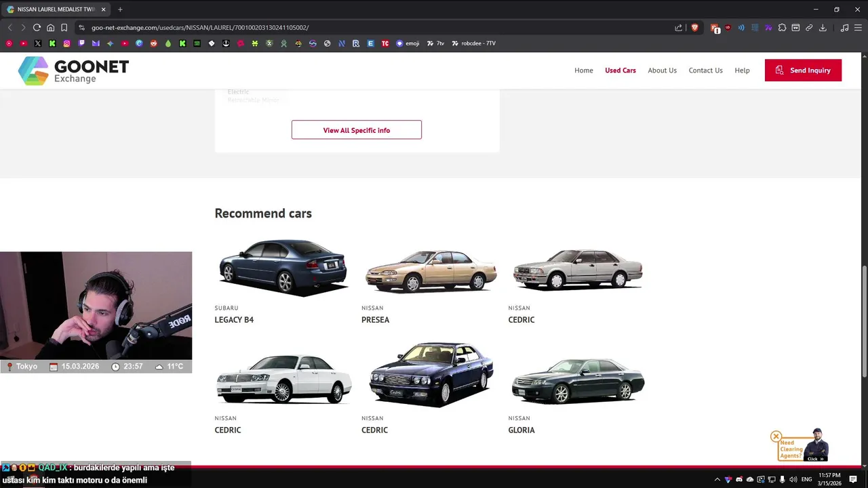Expand the hidden tray icons chevron

[x=717, y=479]
